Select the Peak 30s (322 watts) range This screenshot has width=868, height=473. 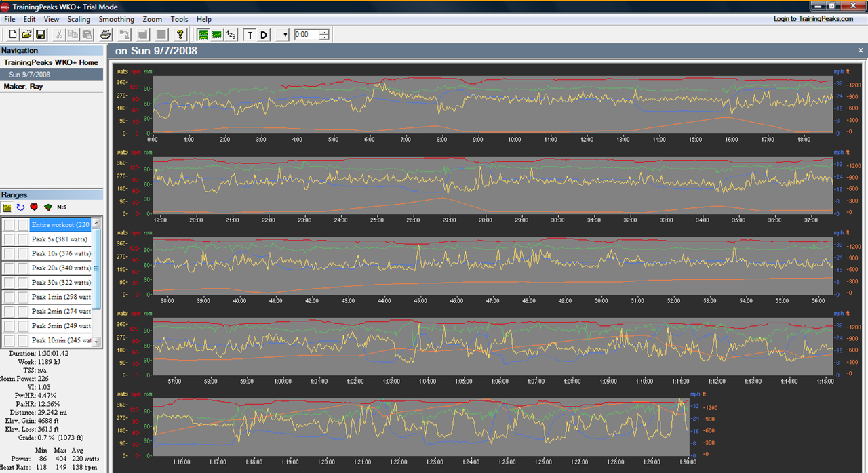[60, 283]
